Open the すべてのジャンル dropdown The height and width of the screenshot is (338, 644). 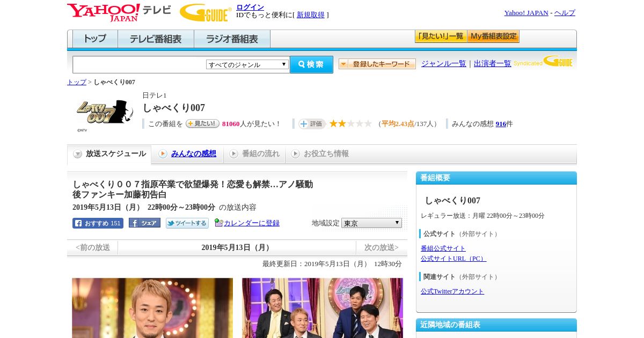247,64
